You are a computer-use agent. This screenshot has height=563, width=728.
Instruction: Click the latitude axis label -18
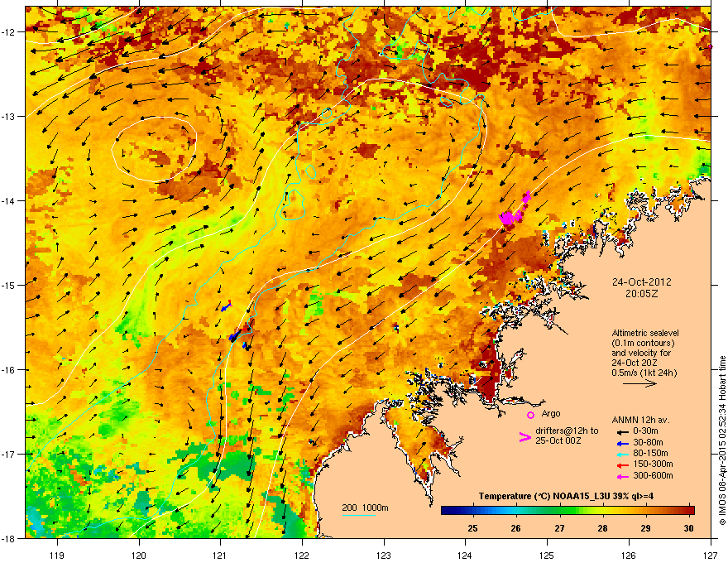(x=8, y=538)
